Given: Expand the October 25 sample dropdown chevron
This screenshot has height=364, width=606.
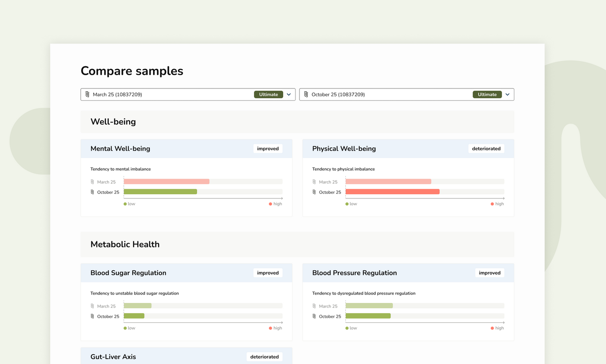Looking at the screenshot, I should coord(507,95).
